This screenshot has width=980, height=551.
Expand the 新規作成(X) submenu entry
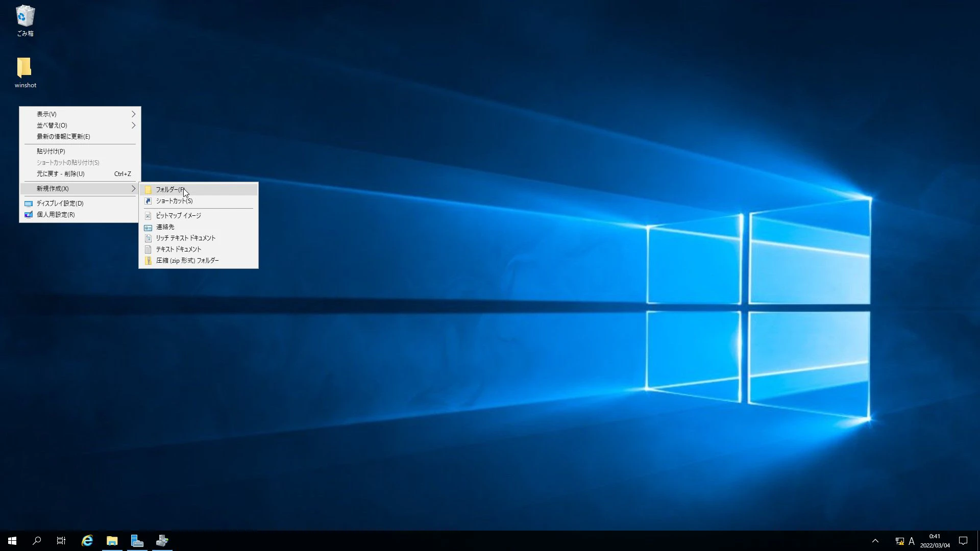click(80, 189)
